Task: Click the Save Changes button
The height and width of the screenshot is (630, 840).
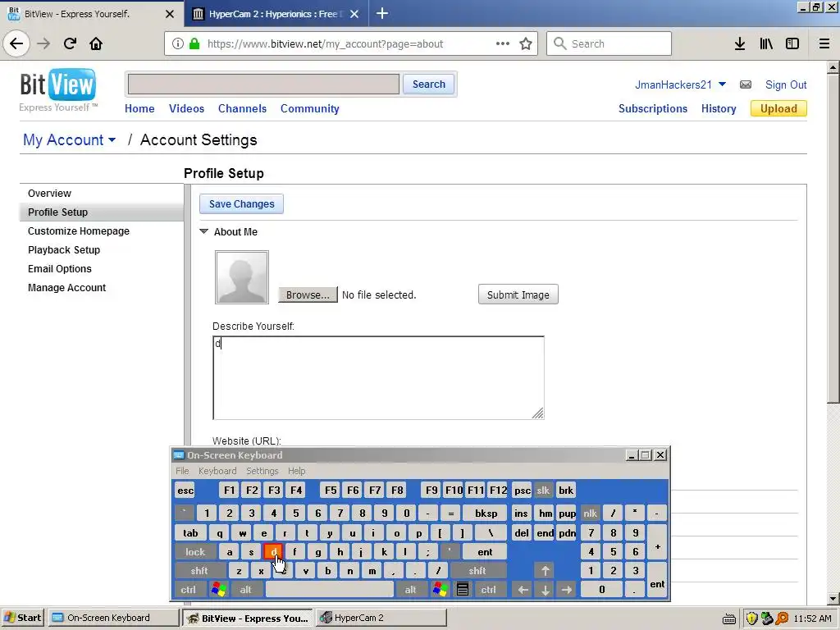Action: [x=242, y=203]
